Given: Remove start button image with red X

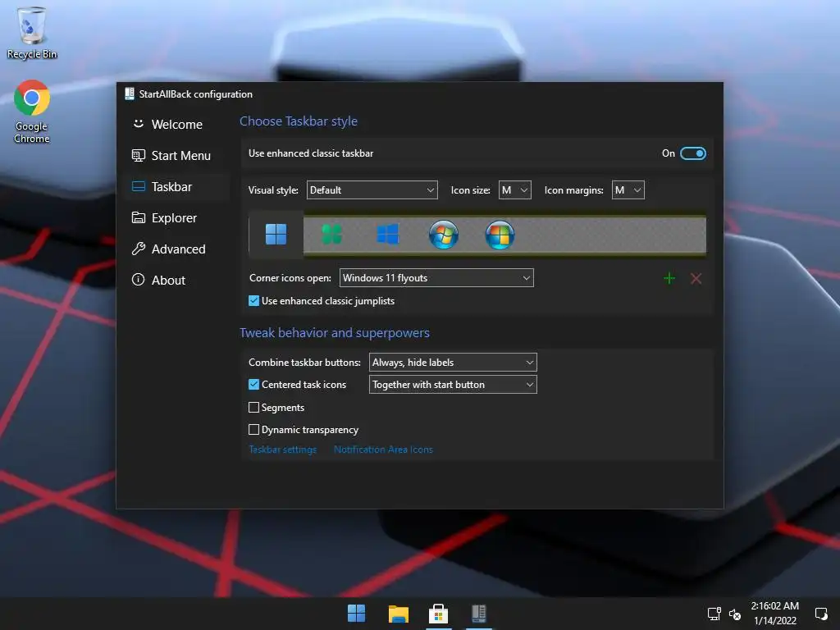Looking at the screenshot, I should [x=696, y=278].
